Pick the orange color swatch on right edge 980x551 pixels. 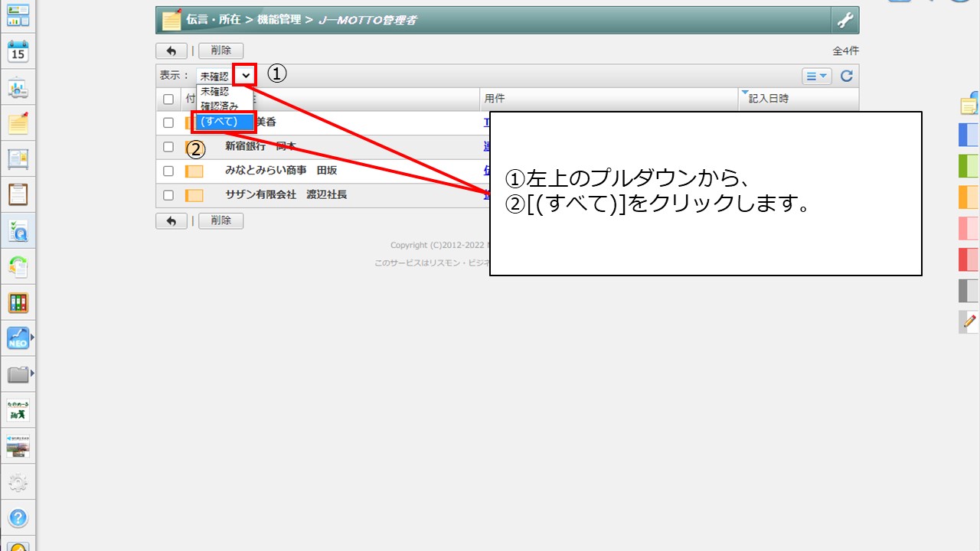[969, 197]
